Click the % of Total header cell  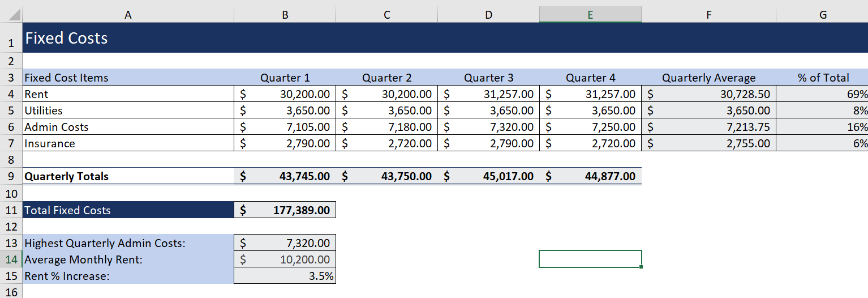coord(822,78)
